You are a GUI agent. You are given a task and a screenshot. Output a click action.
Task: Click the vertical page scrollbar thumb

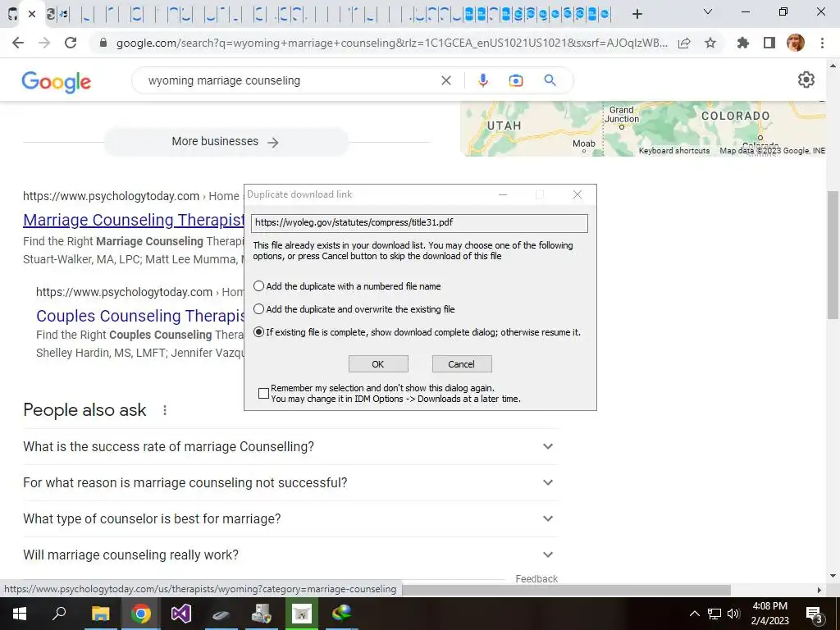tap(833, 254)
